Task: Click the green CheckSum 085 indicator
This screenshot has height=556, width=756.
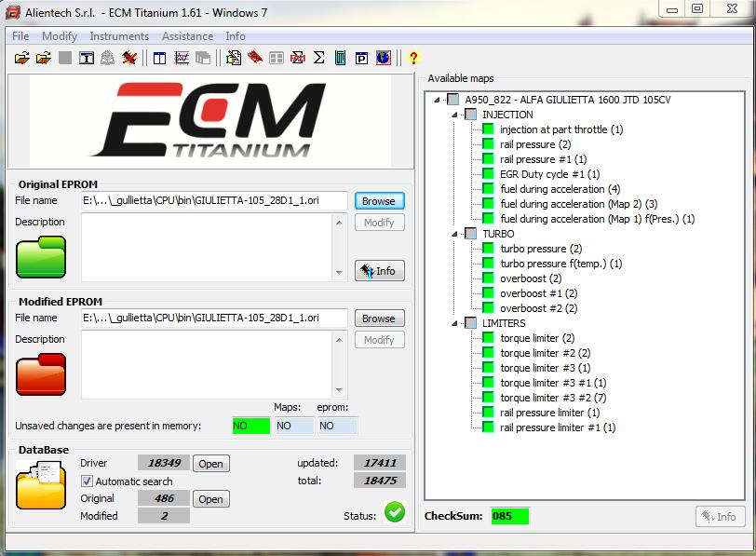Action: click(x=509, y=516)
